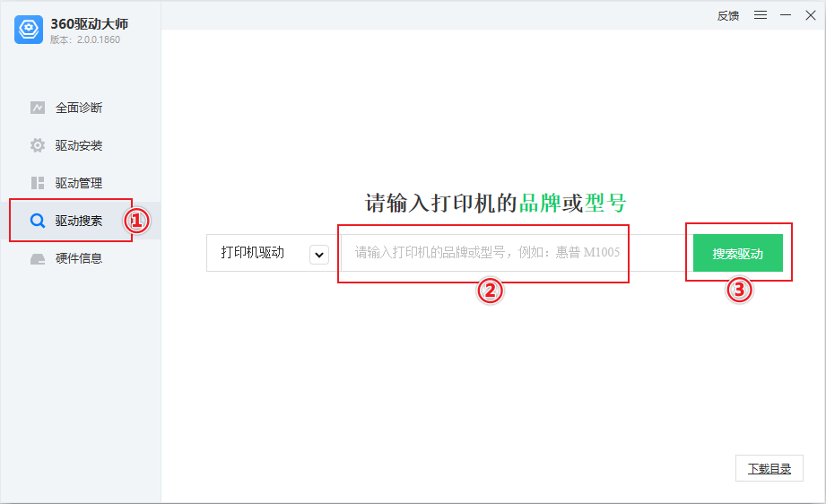826x504 pixels.
Task: Open the hamburger main menu icon
Action: (x=761, y=15)
